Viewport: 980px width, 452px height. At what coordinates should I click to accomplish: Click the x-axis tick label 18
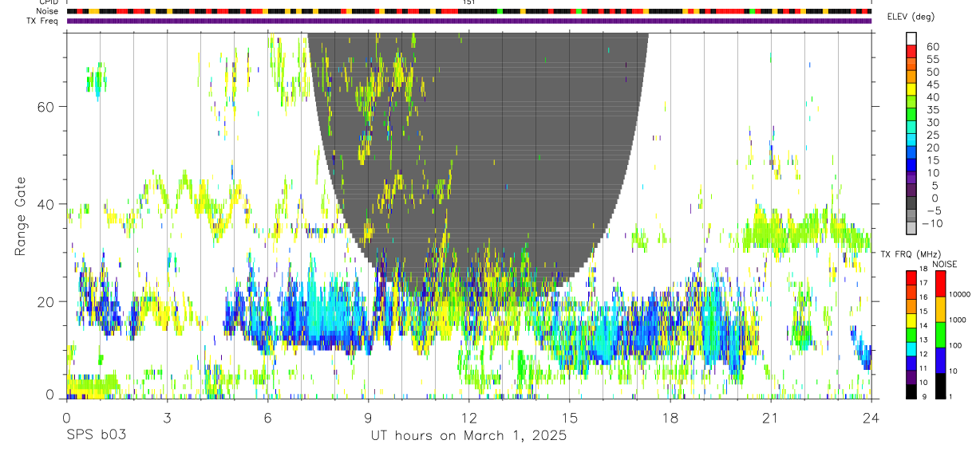coord(670,418)
